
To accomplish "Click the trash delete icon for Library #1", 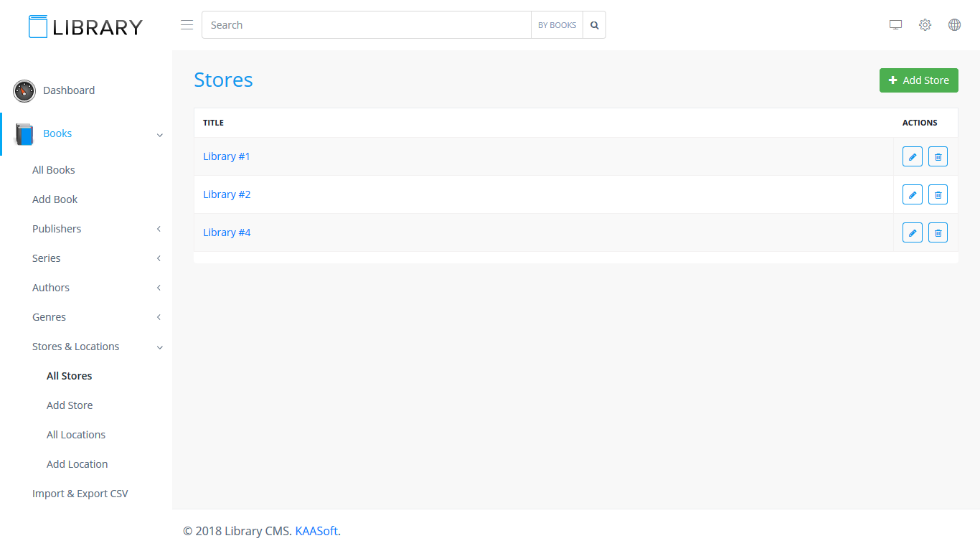I will click(x=938, y=156).
